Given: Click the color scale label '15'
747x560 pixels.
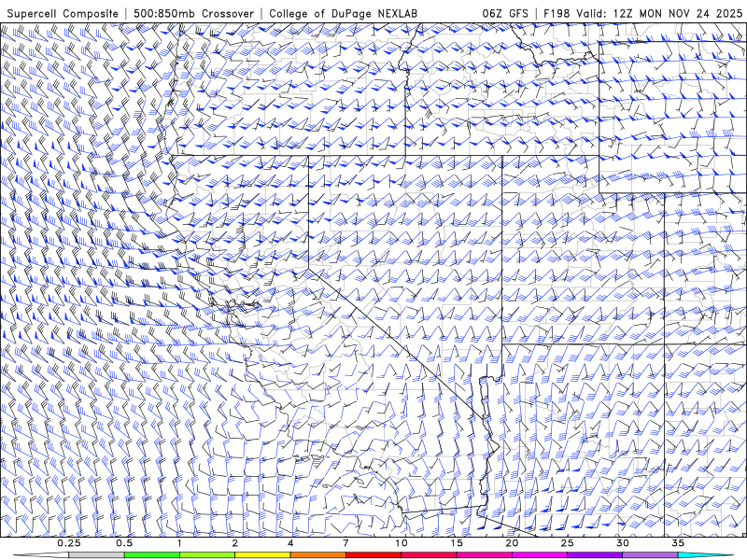Looking at the screenshot, I should (457, 543).
